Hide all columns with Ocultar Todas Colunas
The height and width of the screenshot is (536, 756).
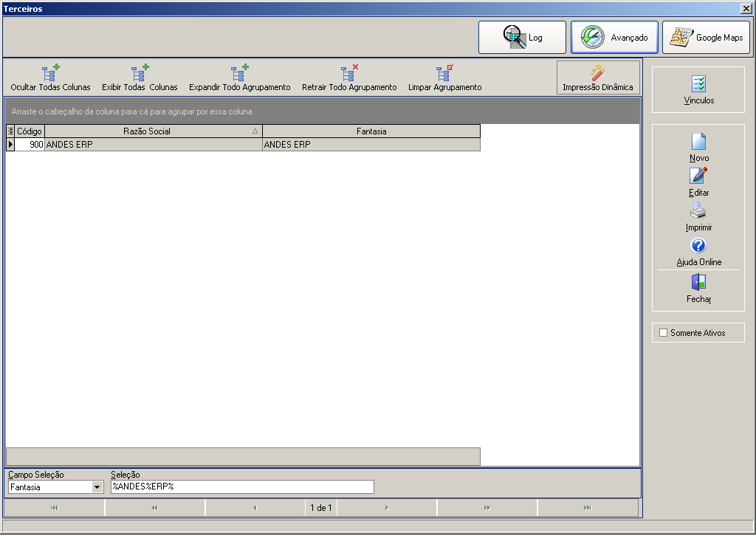(51, 78)
